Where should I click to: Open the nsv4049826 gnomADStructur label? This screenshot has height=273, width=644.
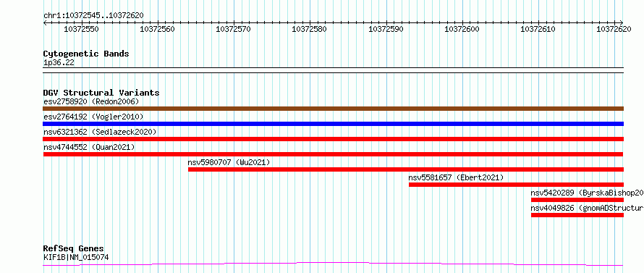click(x=588, y=208)
